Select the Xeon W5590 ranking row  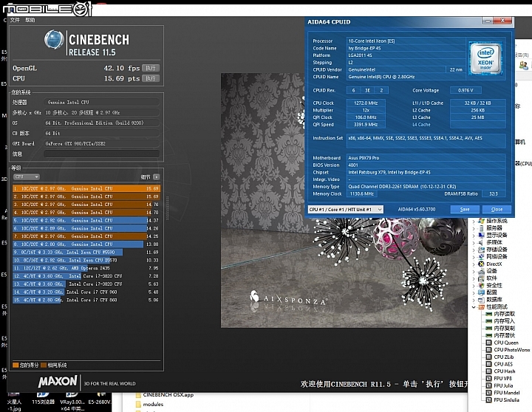point(86,253)
